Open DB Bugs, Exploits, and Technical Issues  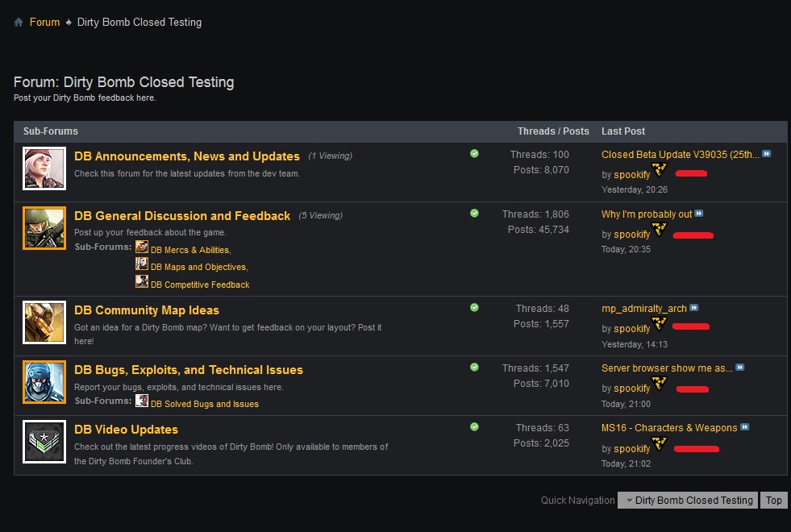(188, 370)
